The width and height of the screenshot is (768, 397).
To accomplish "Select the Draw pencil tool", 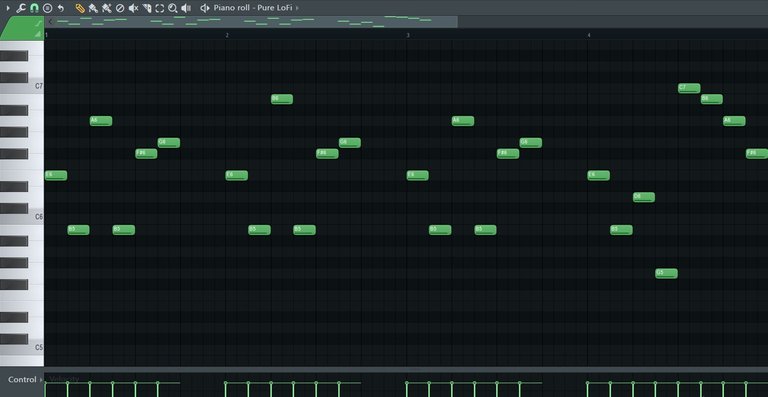I will pyautogui.click(x=80, y=8).
